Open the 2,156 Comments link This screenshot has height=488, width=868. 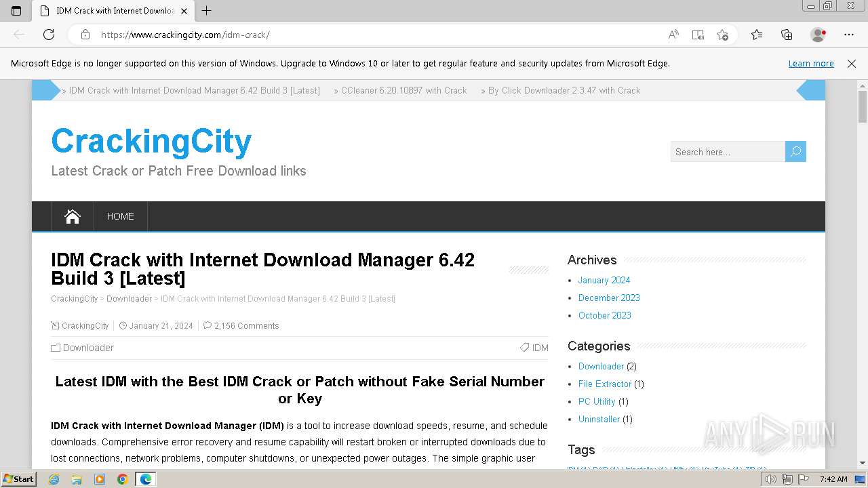click(246, 325)
